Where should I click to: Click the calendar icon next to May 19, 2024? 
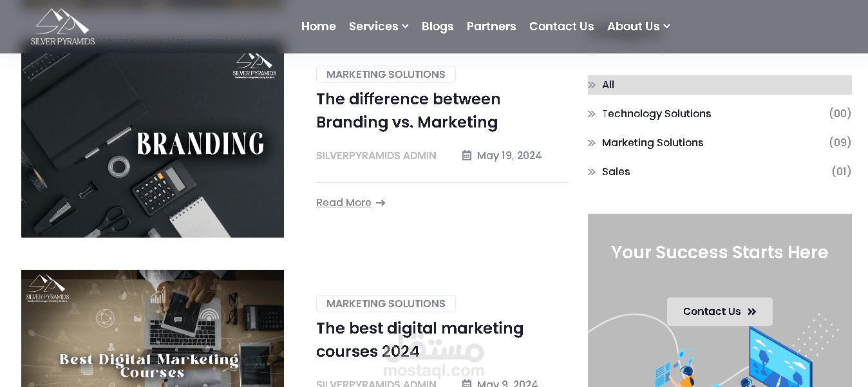(x=467, y=155)
